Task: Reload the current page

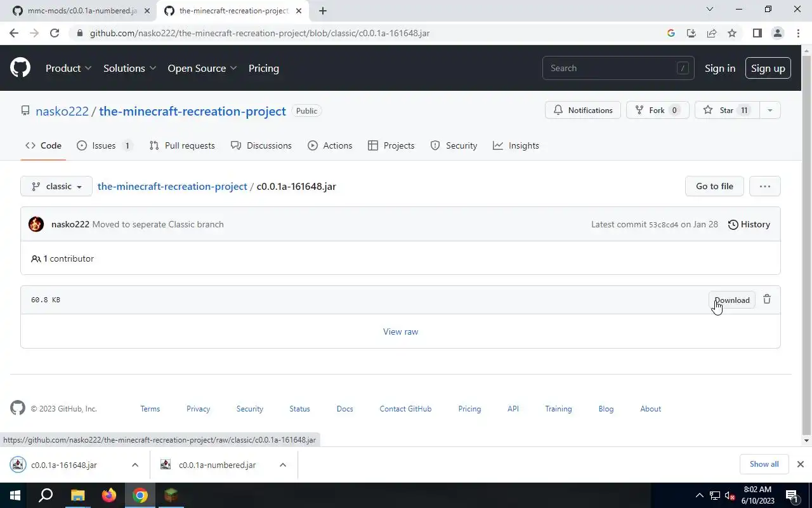Action: (x=55, y=33)
